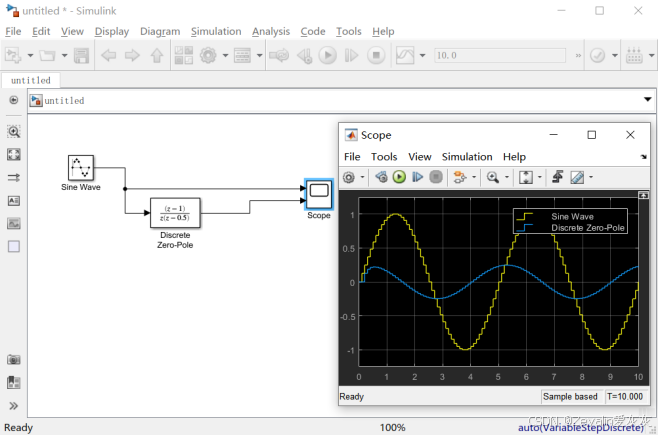Click the Area box palette icon
The width and height of the screenshot is (659, 435).
[13, 246]
